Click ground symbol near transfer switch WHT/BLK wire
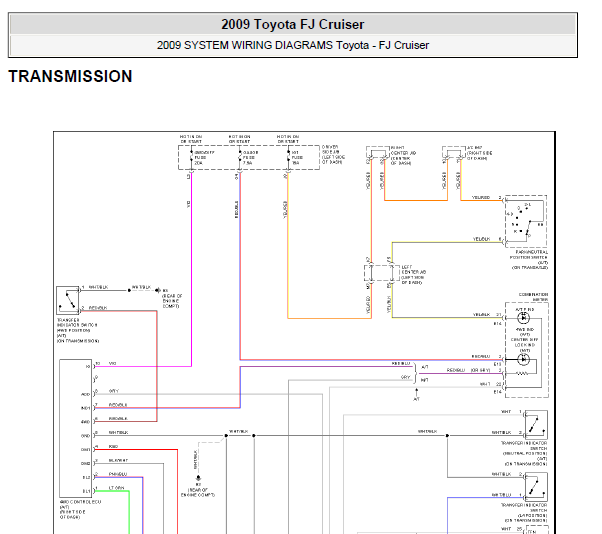This screenshot has width=602, height=534. click(x=157, y=291)
